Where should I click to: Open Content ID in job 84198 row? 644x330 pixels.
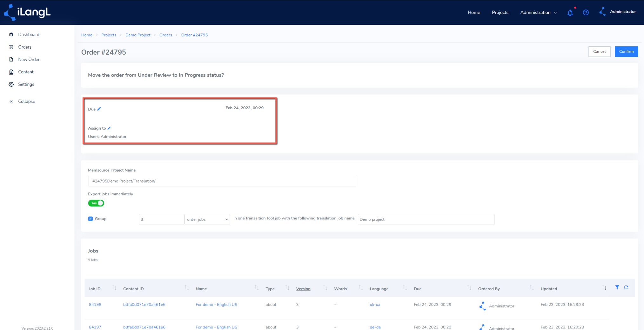click(144, 305)
